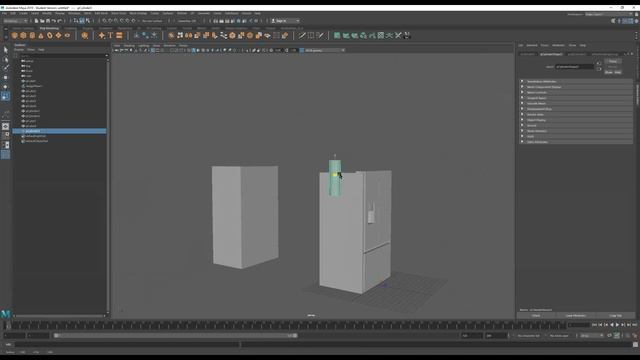This screenshot has height=360, width=640.
Task: Expand the Extra Attributes section
Action: click(x=577, y=142)
